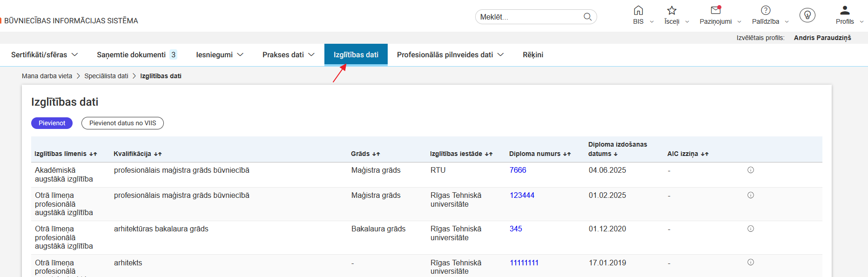868x277 pixels.
Task: Click the Saņemtie dokumenti count badge 3
Action: point(173,55)
